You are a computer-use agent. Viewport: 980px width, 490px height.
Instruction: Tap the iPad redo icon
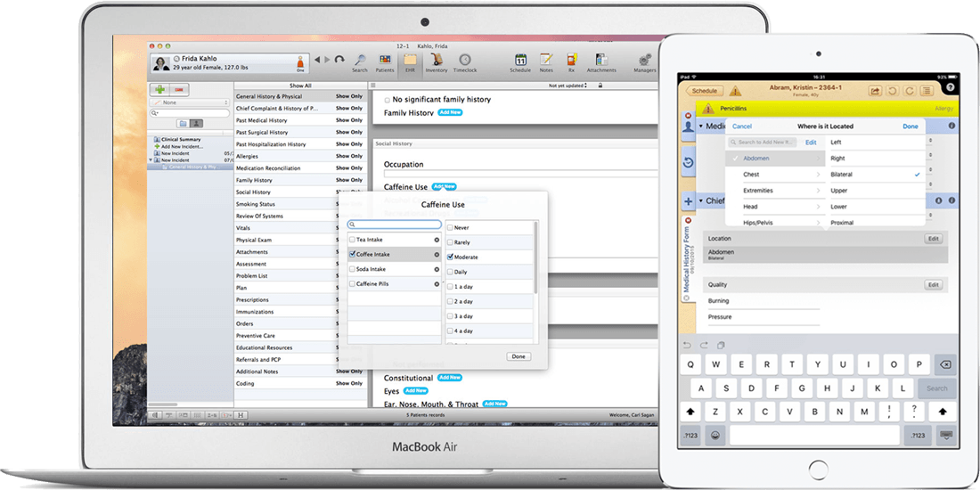[x=910, y=91]
